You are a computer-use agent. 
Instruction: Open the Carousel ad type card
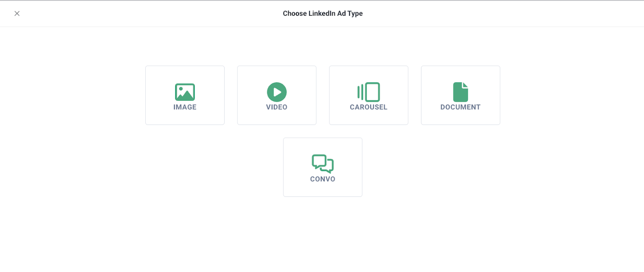click(369, 95)
